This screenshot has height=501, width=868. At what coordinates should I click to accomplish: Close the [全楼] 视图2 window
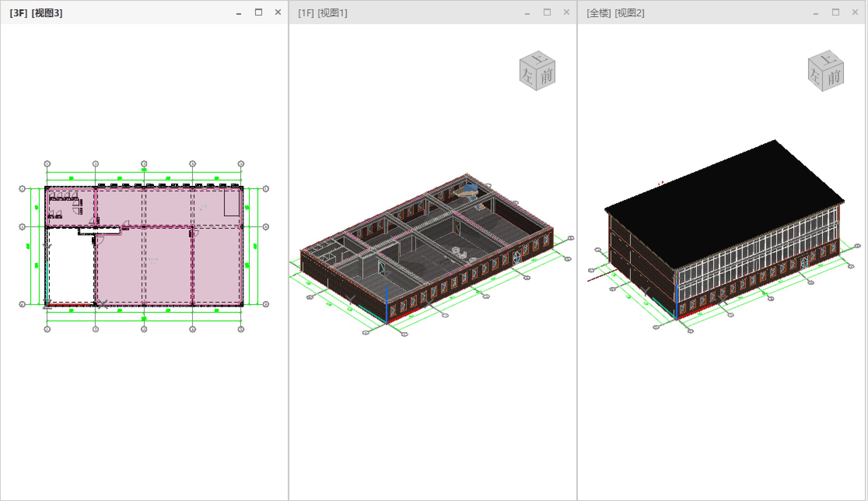(855, 12)
